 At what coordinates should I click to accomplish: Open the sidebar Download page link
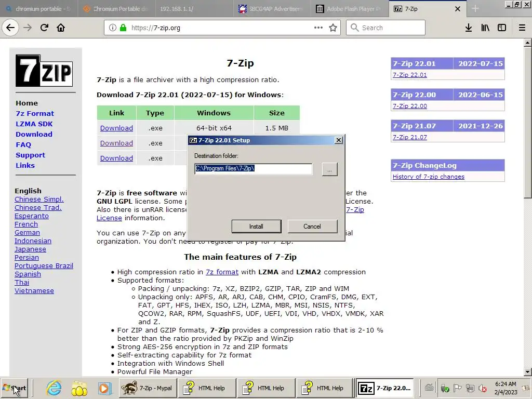click(x=34, y=134)
